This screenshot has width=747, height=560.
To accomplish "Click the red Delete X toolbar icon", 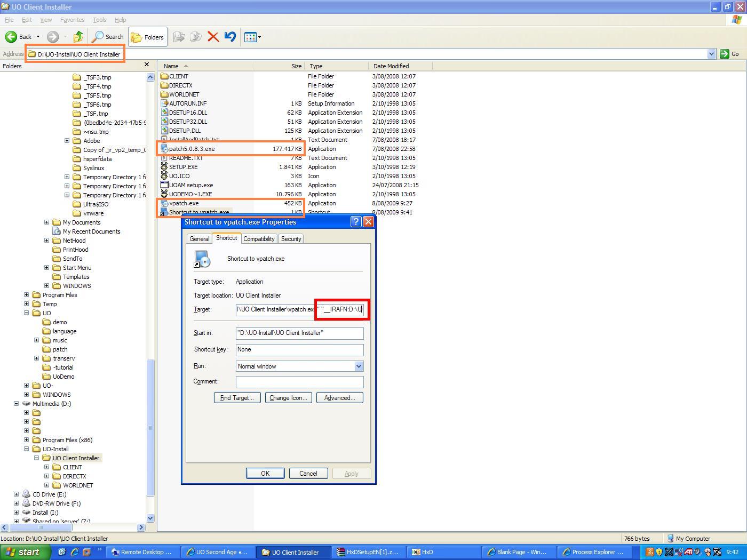I will pyautogui.click(x=213, y=37).
